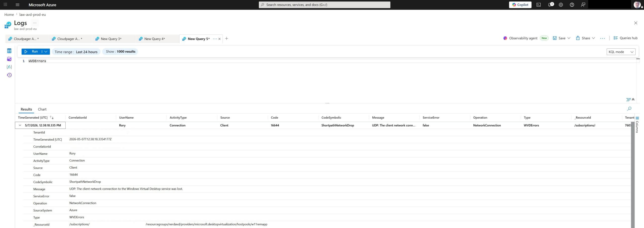This screenshot has height=228, width=644.
Task: Click NetworkConnection Operation cell
Action: click(x=487, y=125)
